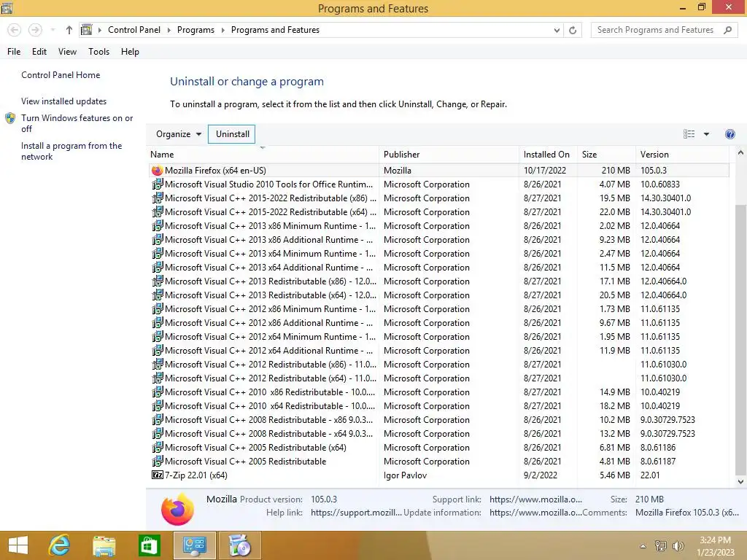Click the search magnifier icon

point(727,30)
